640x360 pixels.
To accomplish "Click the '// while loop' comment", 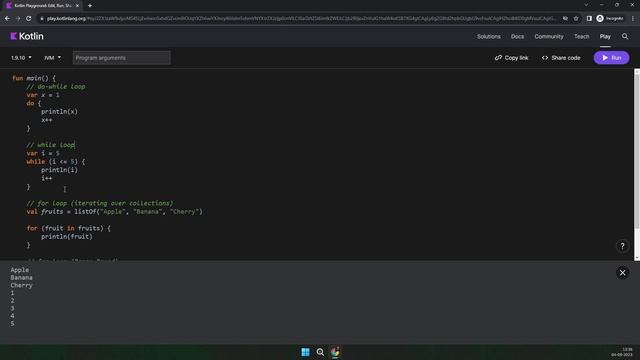I will coord(51,145).
